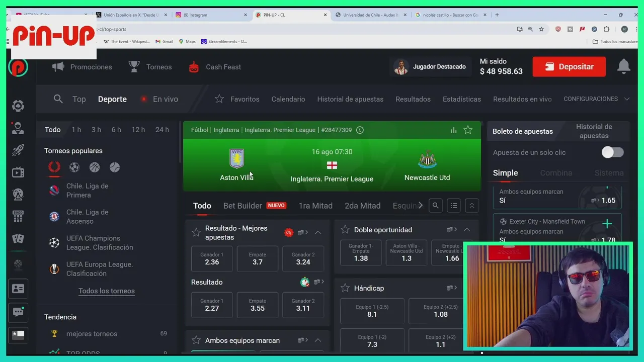Select the 24 h time filter
The height and width of the screenshot is (362, 644).
pyautogui.click(x=162, y=130)
